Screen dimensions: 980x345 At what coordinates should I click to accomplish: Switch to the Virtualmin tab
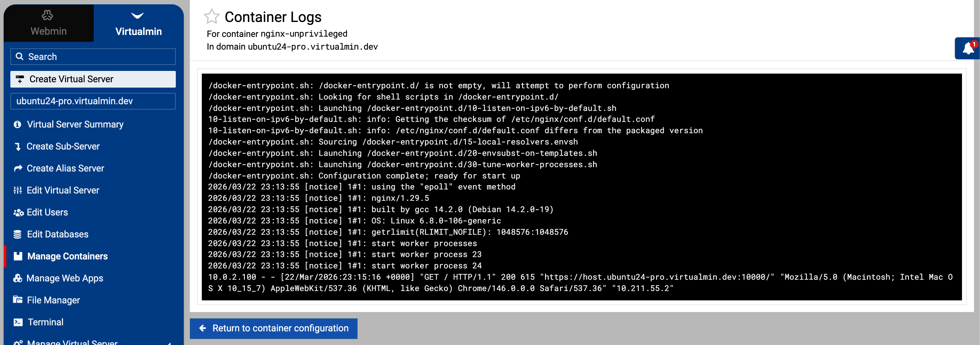coord(138,23)
